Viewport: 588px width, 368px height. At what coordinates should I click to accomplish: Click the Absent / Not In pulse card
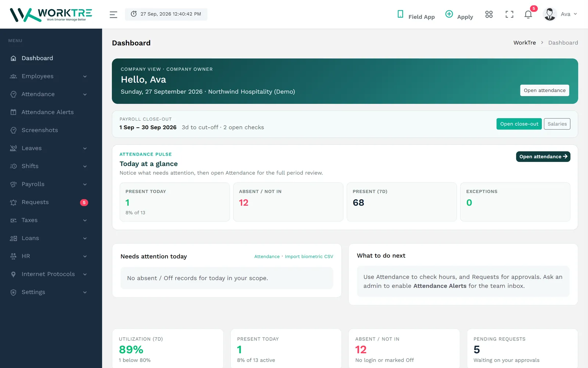(x=288, y=202)
